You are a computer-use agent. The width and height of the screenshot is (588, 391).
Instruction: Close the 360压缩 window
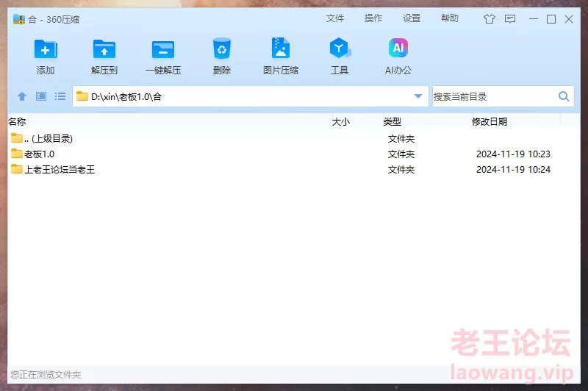(x=568, y=19)
